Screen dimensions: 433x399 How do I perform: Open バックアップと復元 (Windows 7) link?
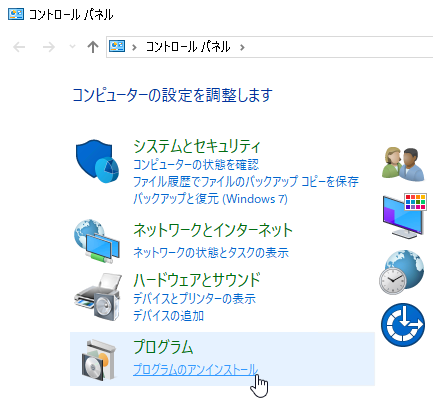click(x=210, y=199)
